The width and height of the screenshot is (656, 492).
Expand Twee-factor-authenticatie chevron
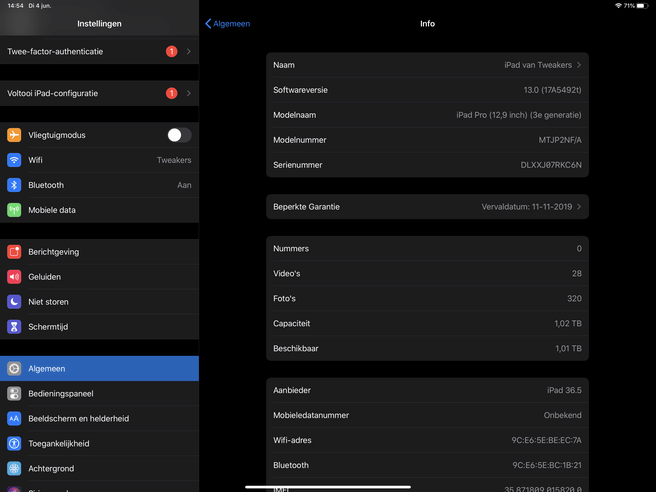189,51
